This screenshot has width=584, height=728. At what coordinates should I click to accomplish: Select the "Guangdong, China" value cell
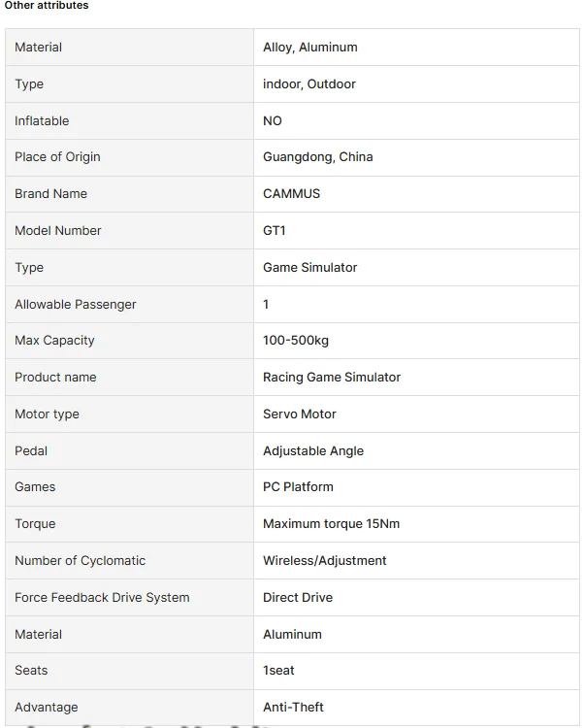[318, 157]
